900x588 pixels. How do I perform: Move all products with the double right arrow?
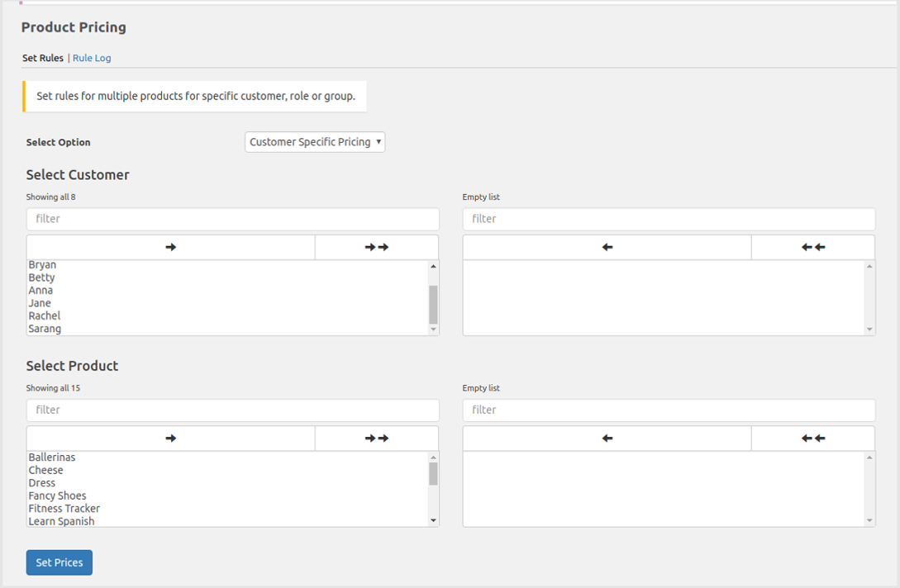376,438
